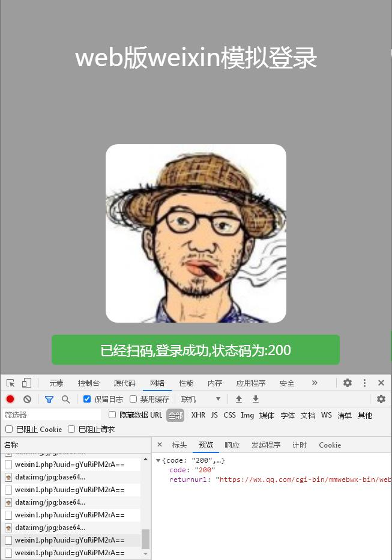Close the request details pane with X
Screen dimensions: 392x560
point(160,445)
